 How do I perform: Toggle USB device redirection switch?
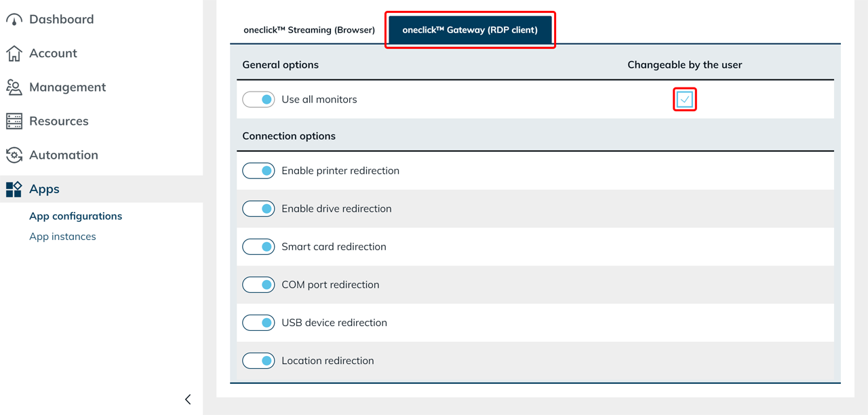[258, 323]
